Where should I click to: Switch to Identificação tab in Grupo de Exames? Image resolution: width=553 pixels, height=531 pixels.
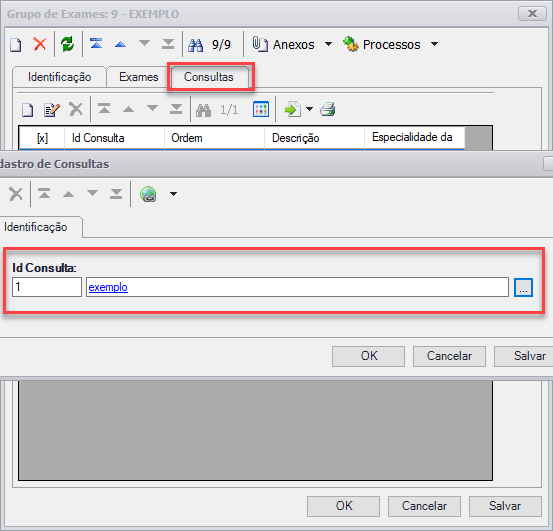[x=59, y=77]
